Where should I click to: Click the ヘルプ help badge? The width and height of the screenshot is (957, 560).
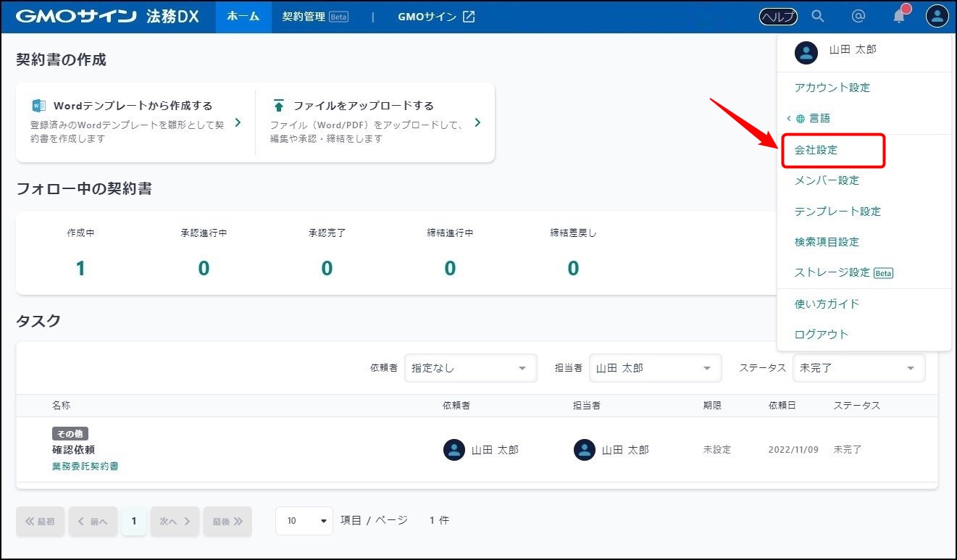[x=778, y=17]
